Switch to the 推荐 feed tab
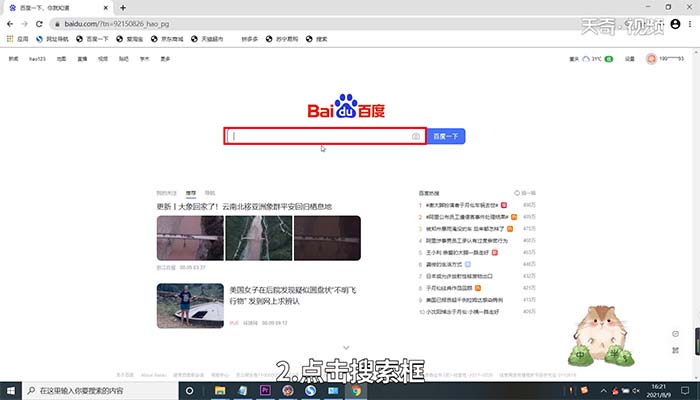The height and width of the screenshot is (400, 700). click(x=191, y=193)
